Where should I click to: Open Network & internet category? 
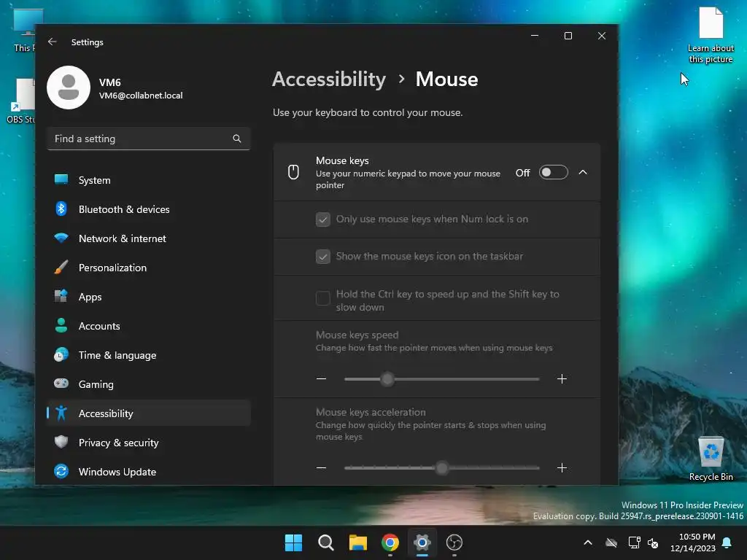[x=149, y=238]
